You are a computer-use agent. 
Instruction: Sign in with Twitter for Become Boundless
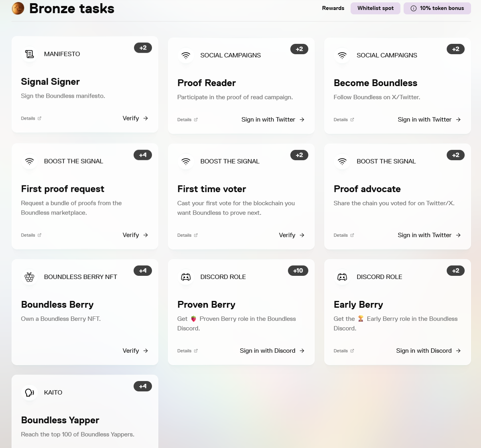(429, 120)
